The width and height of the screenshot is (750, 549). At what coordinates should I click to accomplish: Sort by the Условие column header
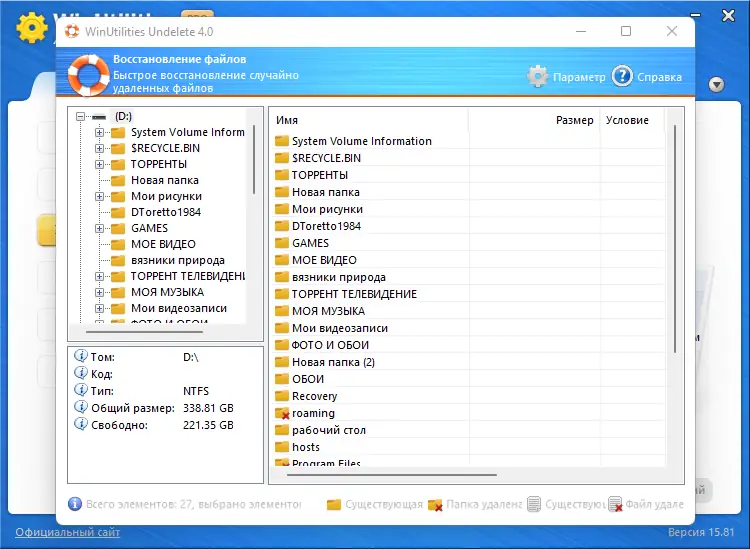click(x=632, y=120)
